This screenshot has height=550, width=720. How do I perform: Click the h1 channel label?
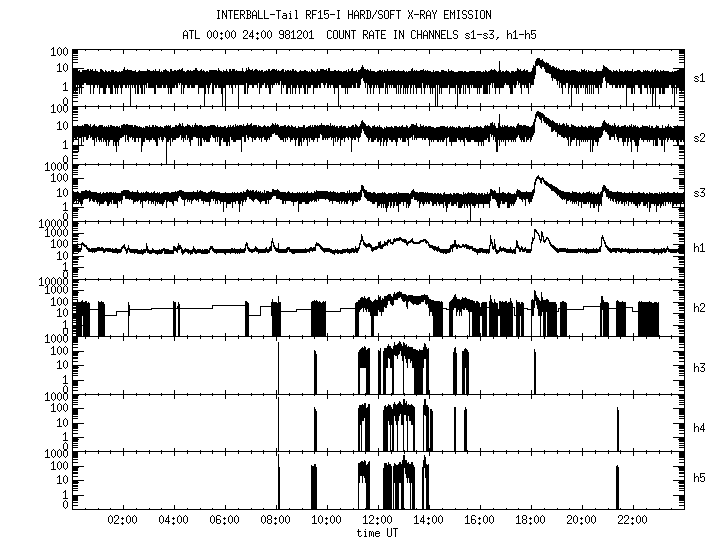click(701, 250)
